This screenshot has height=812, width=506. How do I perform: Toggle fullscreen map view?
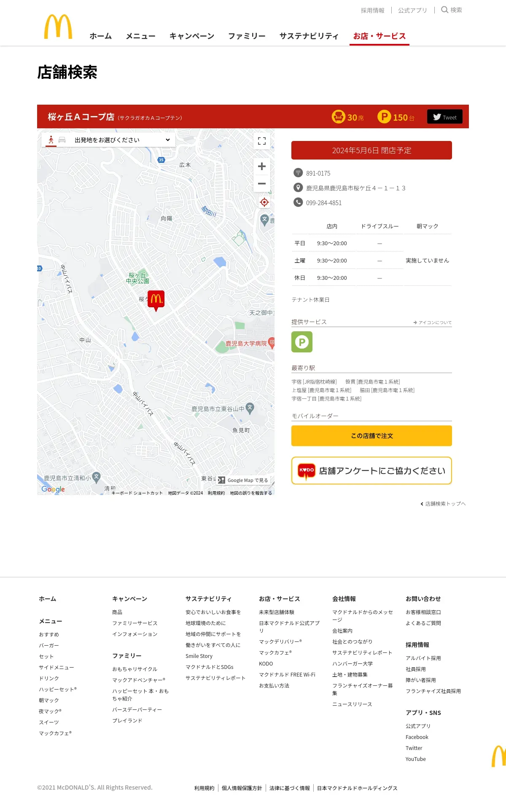point(262,141)
